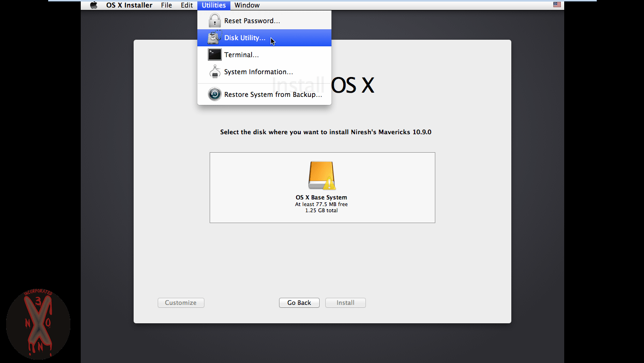Click the OS X Base System label

[x=322, y=198]
